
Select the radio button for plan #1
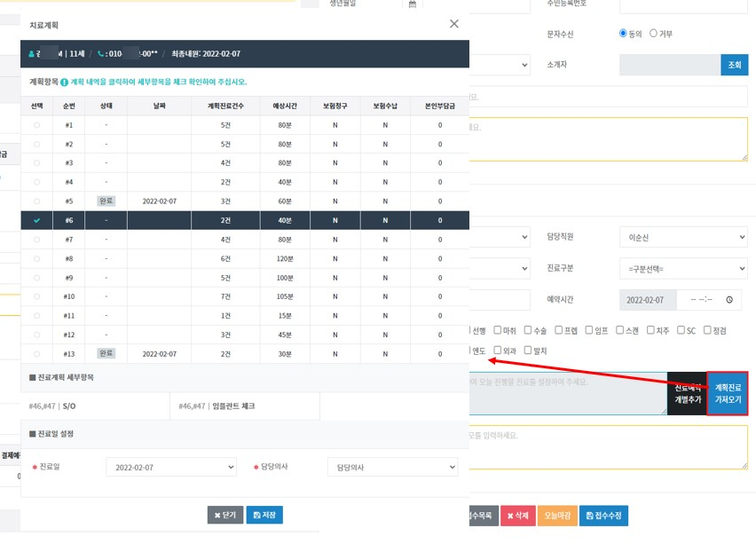(x=36, y=125)
